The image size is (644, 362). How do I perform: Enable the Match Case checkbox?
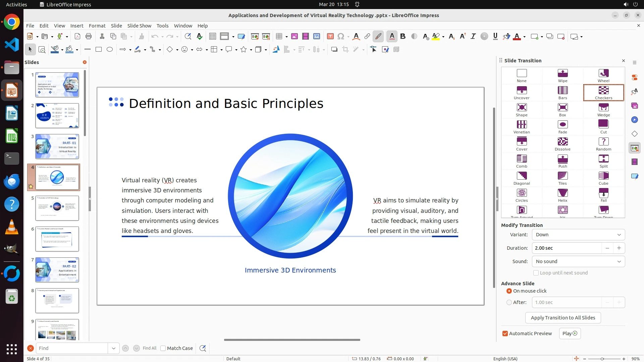click(163, 348)
